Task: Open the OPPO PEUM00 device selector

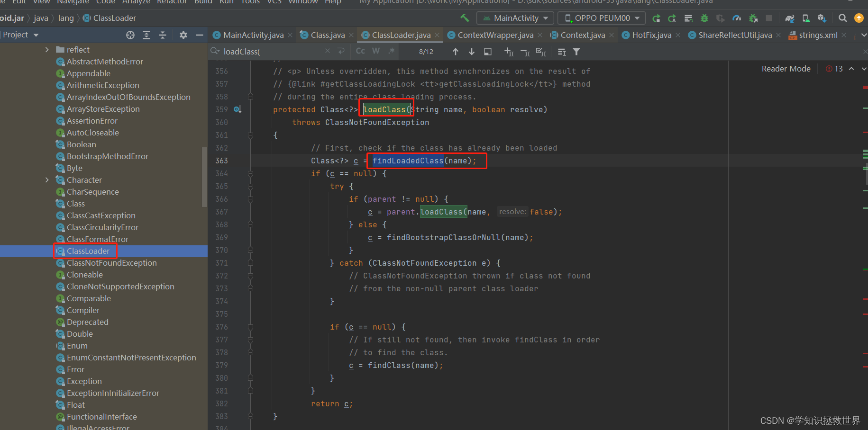Action: click(601, 18)
